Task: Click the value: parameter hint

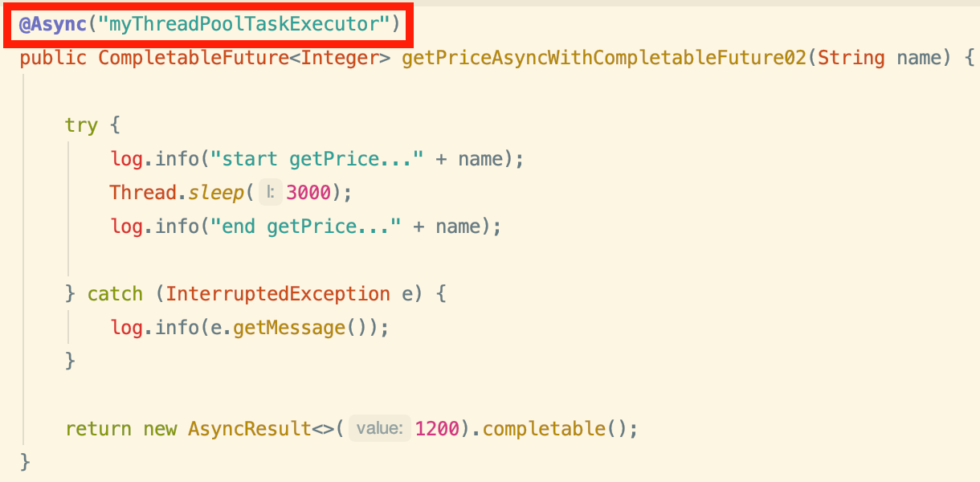Action: [x=380, y=429]
